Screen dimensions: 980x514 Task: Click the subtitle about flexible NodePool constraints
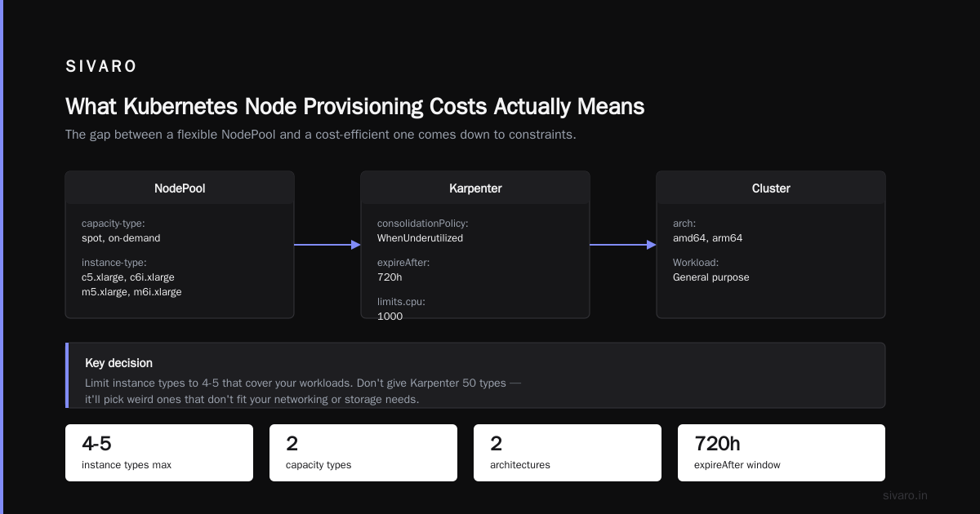point(321,135)
